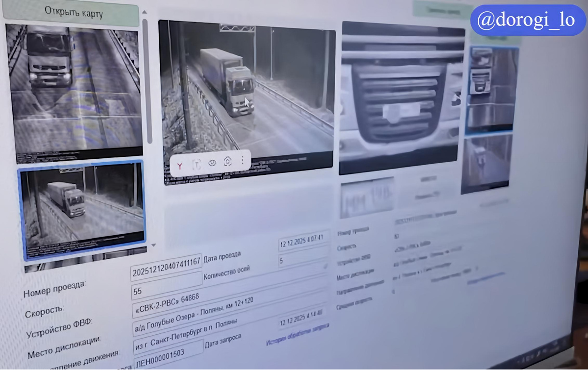Viewport: 588px width, 370px height.
Task: Click the thumbnail list vertical scrollbar handle
Action: [148, 81]
